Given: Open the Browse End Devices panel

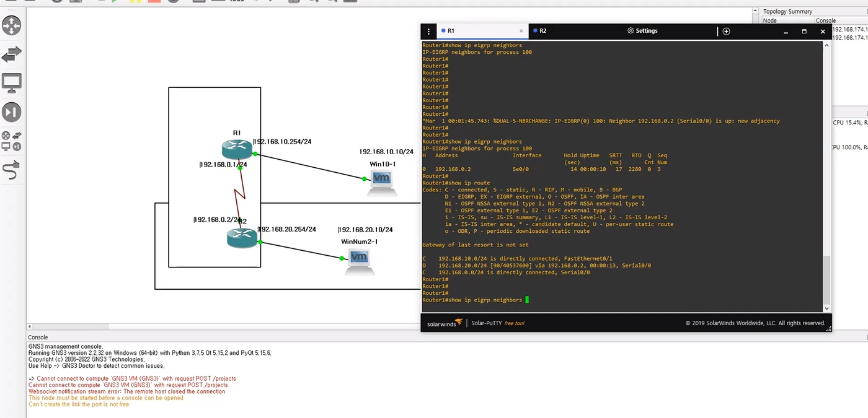Looking at the screenshot, I should click(x=12, y=83).
